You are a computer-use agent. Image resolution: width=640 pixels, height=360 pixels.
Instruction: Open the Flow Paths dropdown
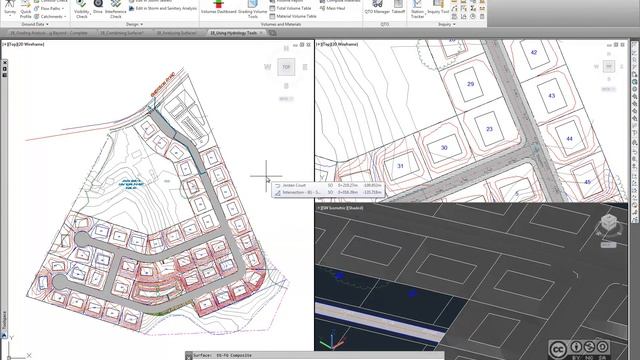click(50, 9)
